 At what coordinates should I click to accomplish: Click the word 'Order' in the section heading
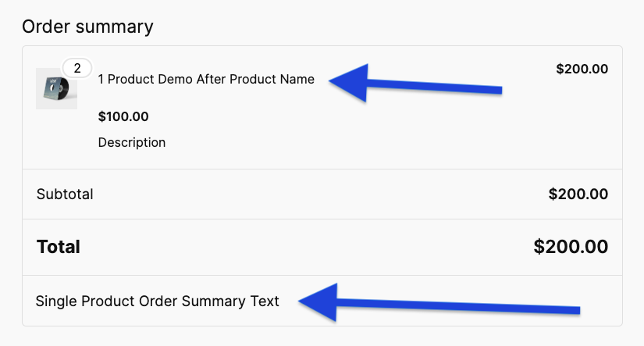(x=44, y=27)
